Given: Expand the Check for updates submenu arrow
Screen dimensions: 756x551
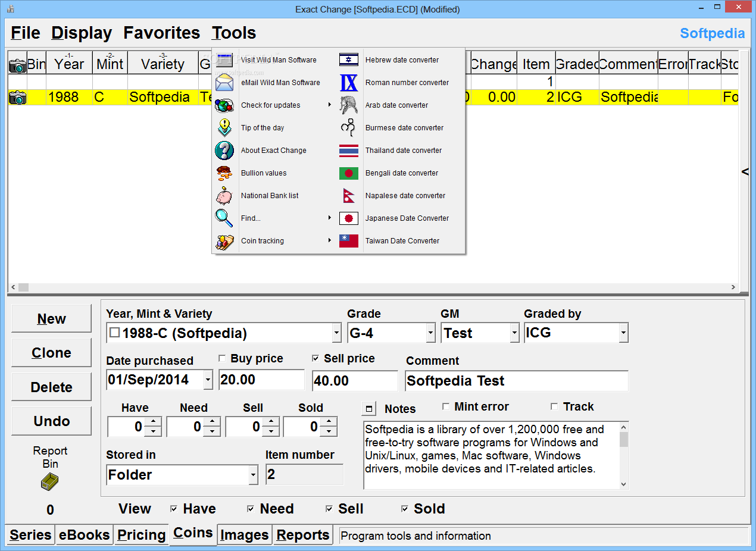Looking at the screenshot, I should tap(330, 105).
